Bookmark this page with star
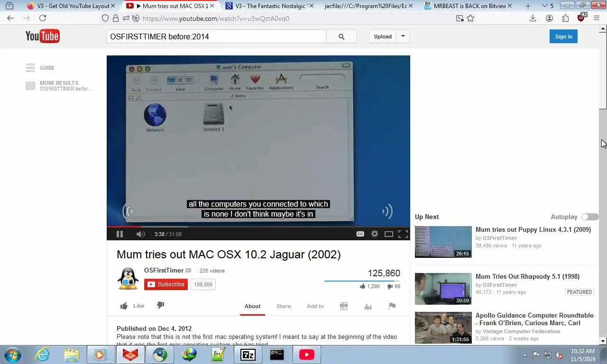The image size is (607, 364). 470,18
